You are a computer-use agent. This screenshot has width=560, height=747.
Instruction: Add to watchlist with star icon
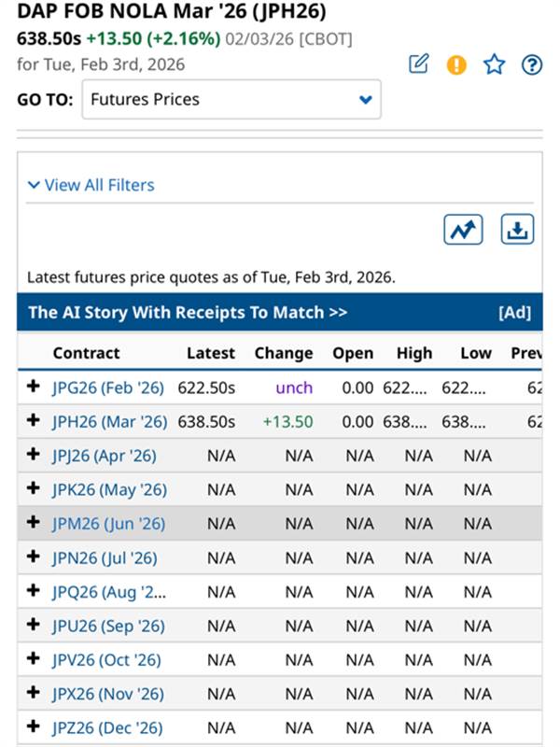pos(494,64)
